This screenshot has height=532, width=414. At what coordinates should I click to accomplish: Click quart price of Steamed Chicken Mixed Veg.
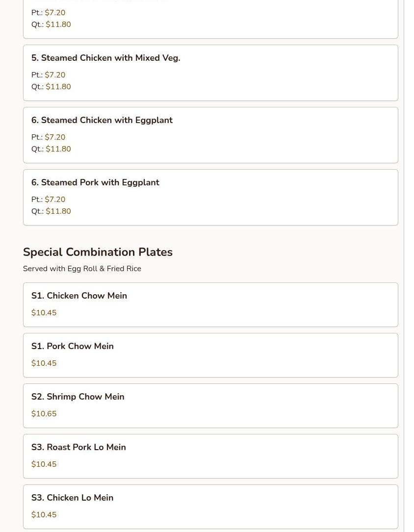[58, 87]
